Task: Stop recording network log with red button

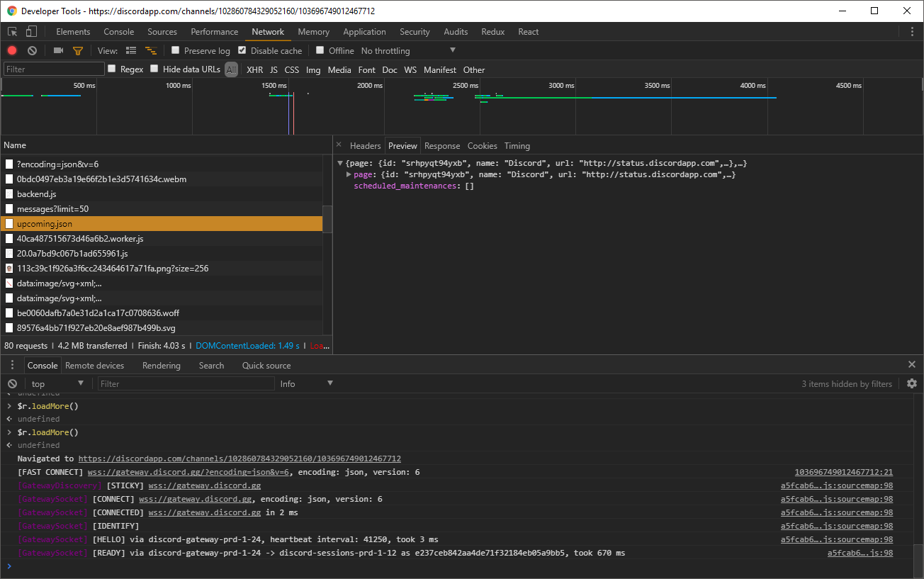Action: coord(12,50)
